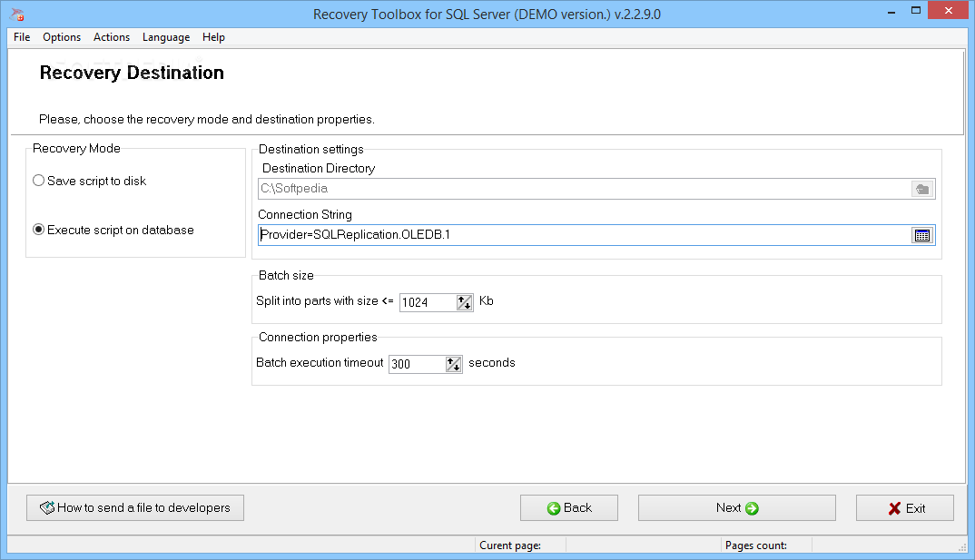Minimize the Recovery Toolbox window
Image resolution: width=975 pixels, height=560 pixels.
[891, 11]
